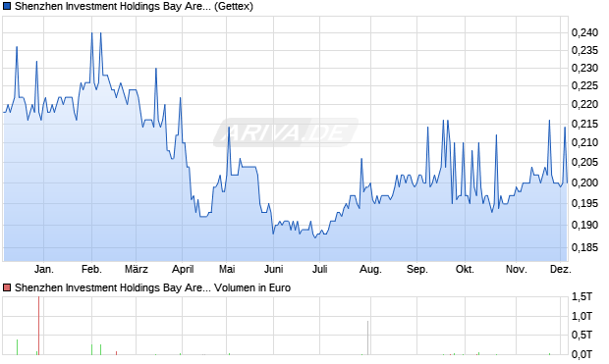The height and width of the screenshot is (364, 609).
Task: Click the 0,0T volume axis value
Action: tap(581, 354)
